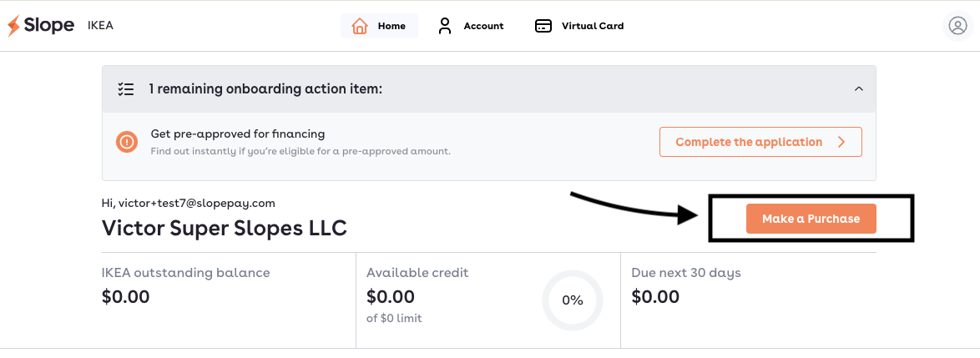Click the Due next 30 days amount
This screenshot has height=358, width=980.
pyautogui.click(x=655, y=296)
